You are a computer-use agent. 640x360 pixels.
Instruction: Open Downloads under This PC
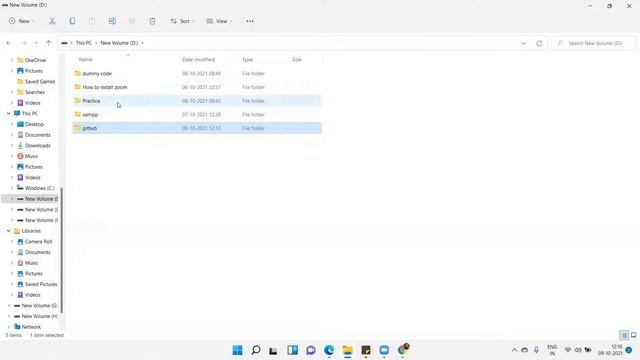pos(38,146)
